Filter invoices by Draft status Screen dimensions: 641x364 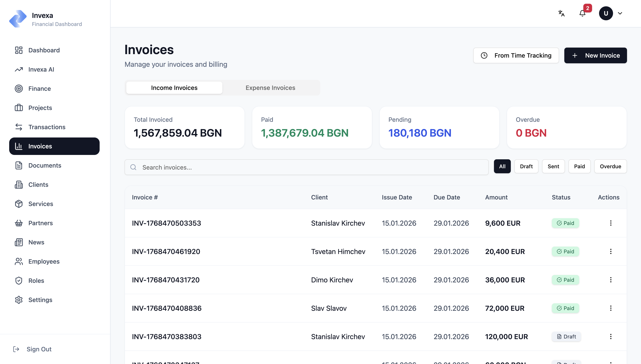[x=526, y=167]
